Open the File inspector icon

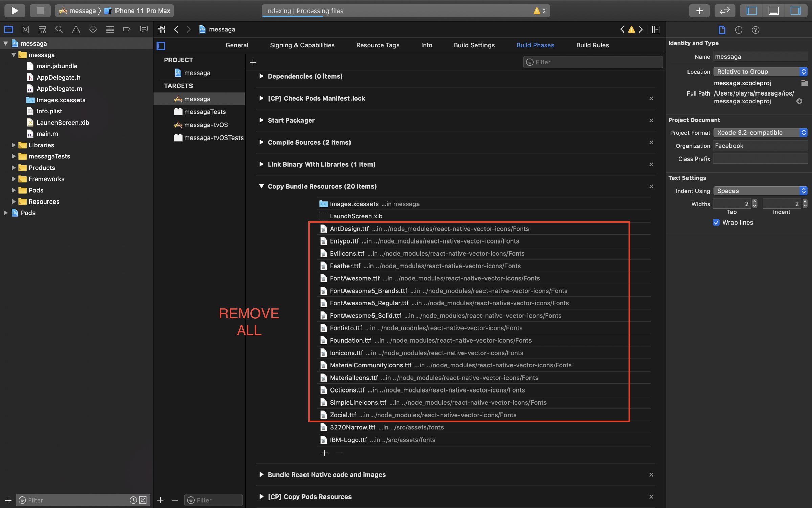click(x=722, y=30)
